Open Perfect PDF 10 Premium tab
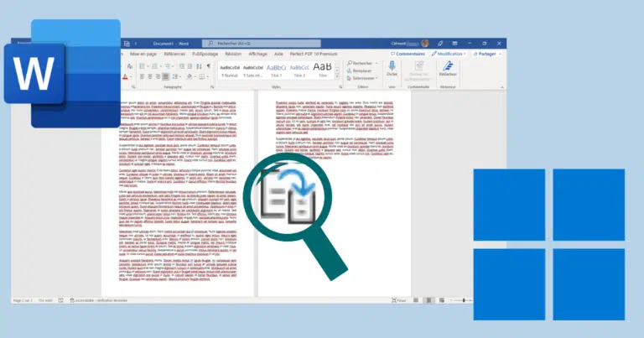This screenshot has width=644, height=338. pos(314,54)
